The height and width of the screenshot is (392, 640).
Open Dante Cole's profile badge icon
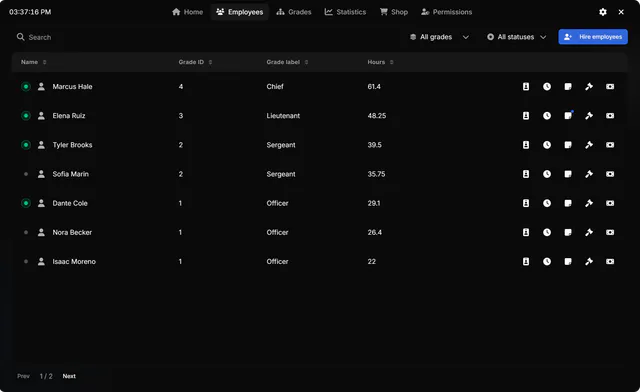pyautogui.click(x=526, y=203)
